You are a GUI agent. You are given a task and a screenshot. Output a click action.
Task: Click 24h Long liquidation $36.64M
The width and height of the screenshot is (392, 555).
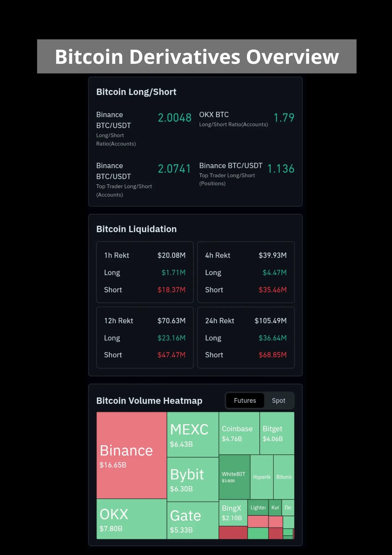click(x=273, y=338)
